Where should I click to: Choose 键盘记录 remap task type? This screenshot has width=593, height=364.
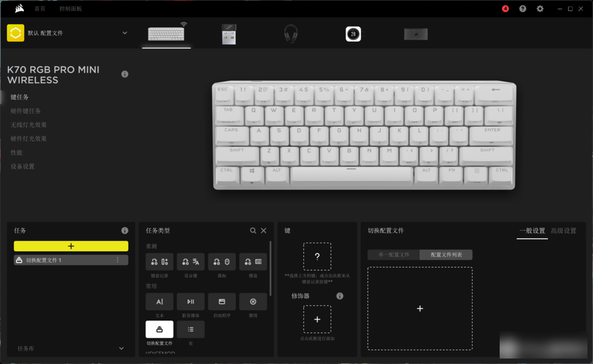click(160, 261)
